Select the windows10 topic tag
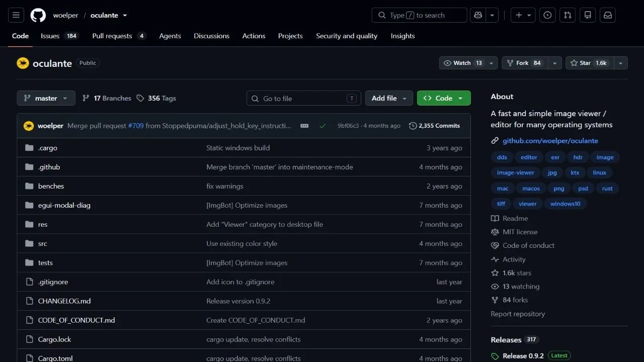The height and width of the screenshot is (362, 644). (565, 204)
